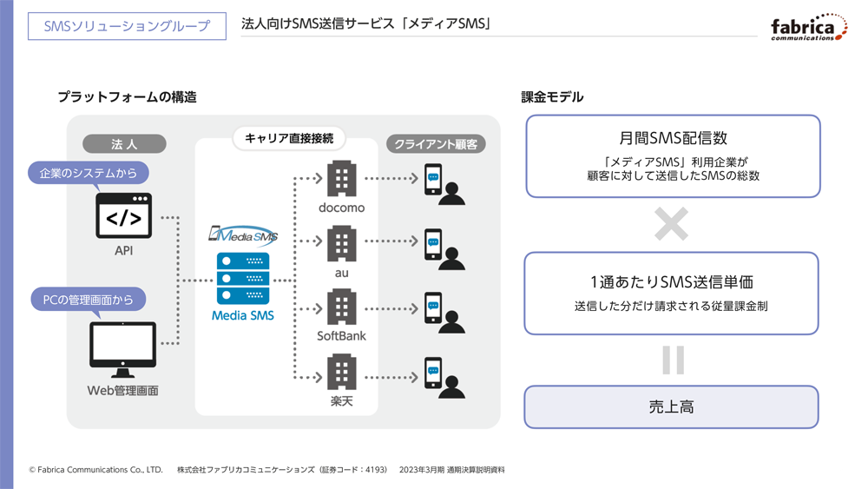Click the title 法人向けSMS送信サービス「メディアSMS」
Image resolution: width=868 pixels, height=489 pixels.
tap(366, 23)
